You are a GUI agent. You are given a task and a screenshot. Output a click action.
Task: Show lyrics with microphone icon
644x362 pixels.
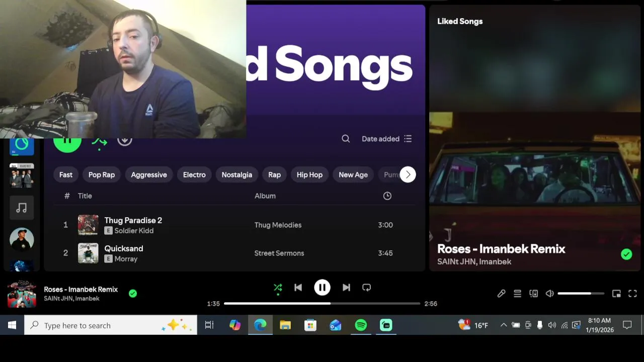coord(501,294)
